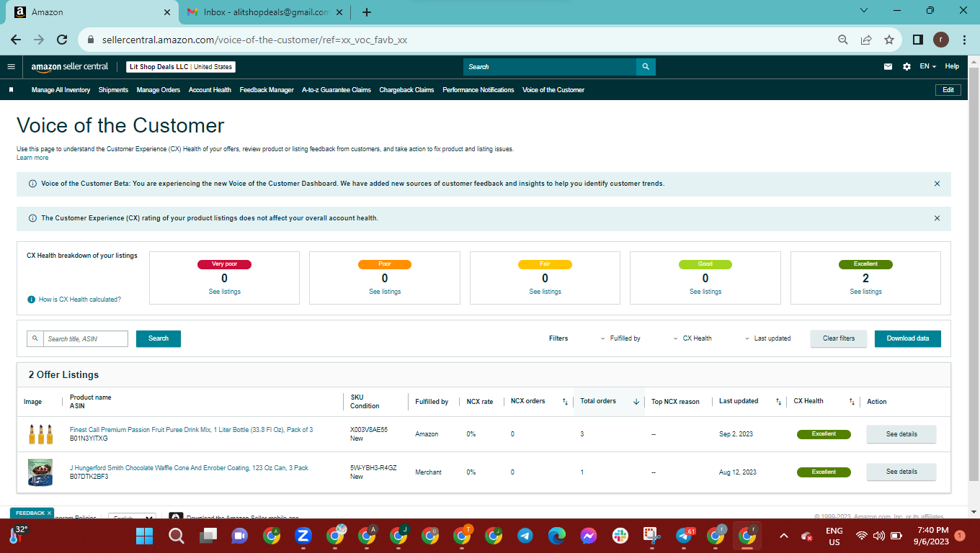Open Help in the header
This screenshot has width=980, height=553.
pyautogui.click(x=952, y=66)
